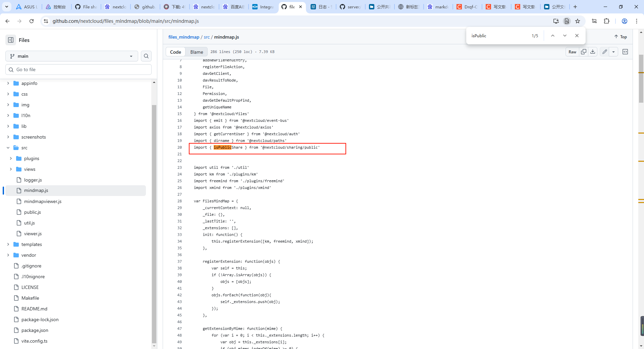Screen dimensions: 644x349
Task: Open util.js file
Action: point(30,223)
